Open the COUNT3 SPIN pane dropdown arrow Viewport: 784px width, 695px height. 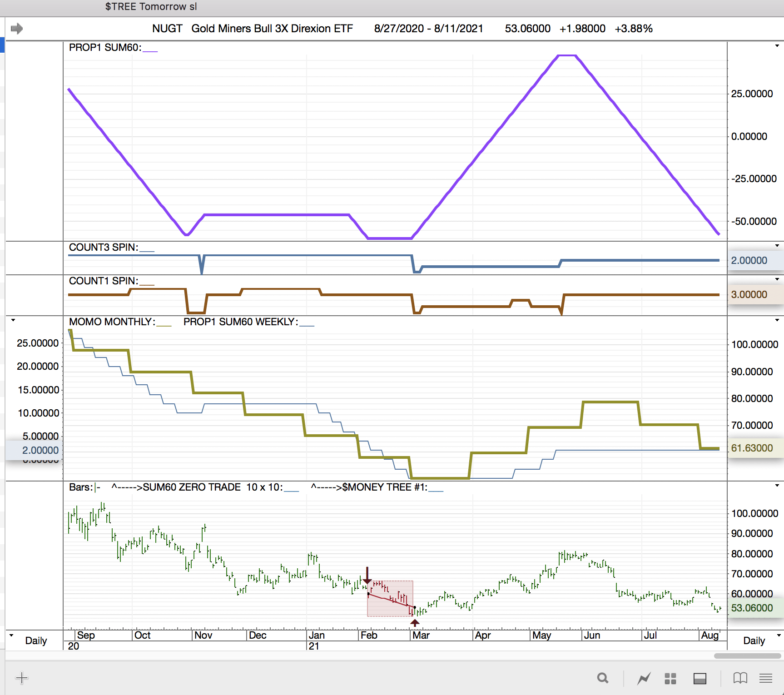click(x=777, y=246)
